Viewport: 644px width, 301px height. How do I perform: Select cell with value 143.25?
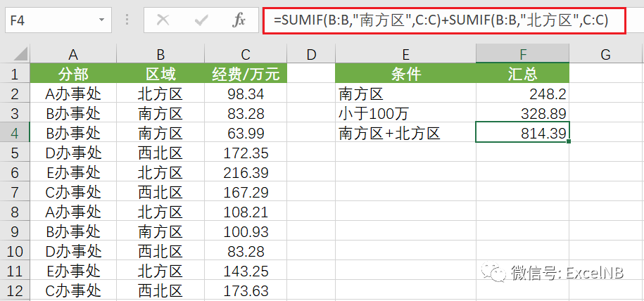click(246, 271)
